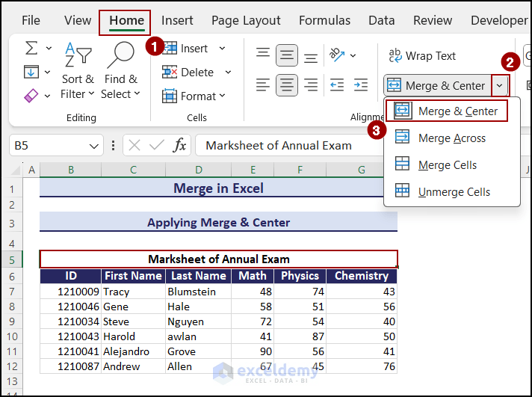Image resolution: width=532 pixels, height=397 pixels.
Task: Choose Merge & Center from dropdown list
Action: coord(447,111)
